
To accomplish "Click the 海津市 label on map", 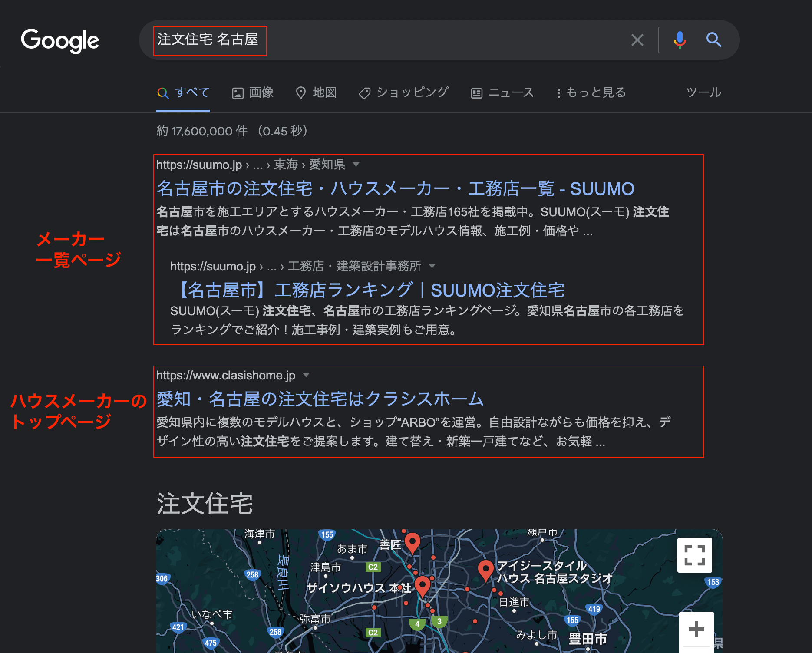I will point(259,534).
